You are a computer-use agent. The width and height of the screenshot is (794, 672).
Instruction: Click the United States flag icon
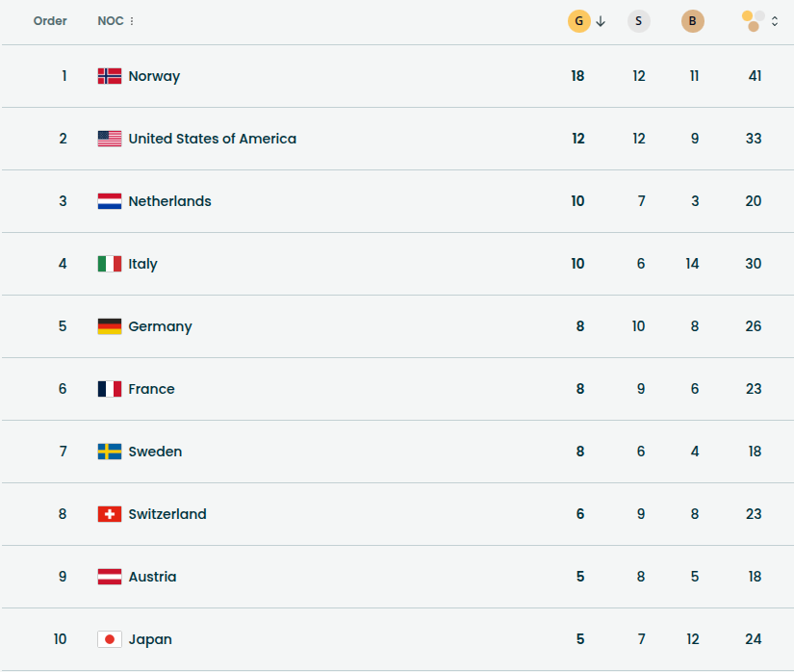click(x=110, y=139)
